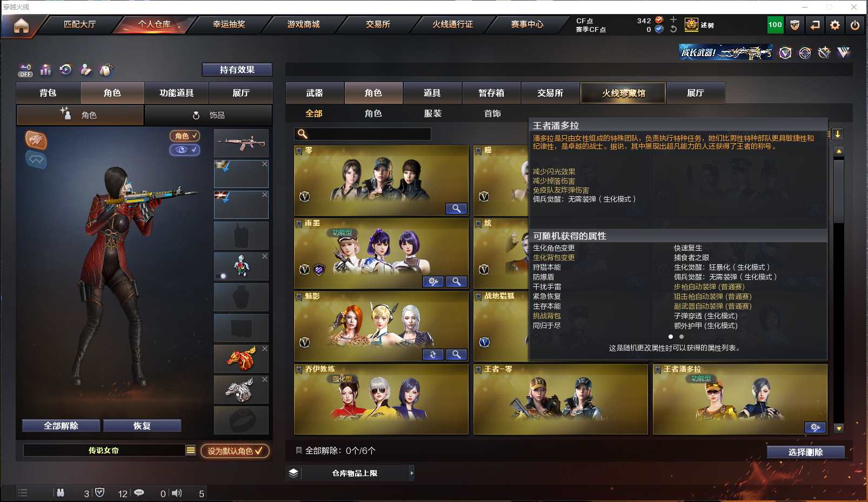Click the OFF switch icon above backpack
This screenshot has width=868, height=502.
click(x=25, y=70)
